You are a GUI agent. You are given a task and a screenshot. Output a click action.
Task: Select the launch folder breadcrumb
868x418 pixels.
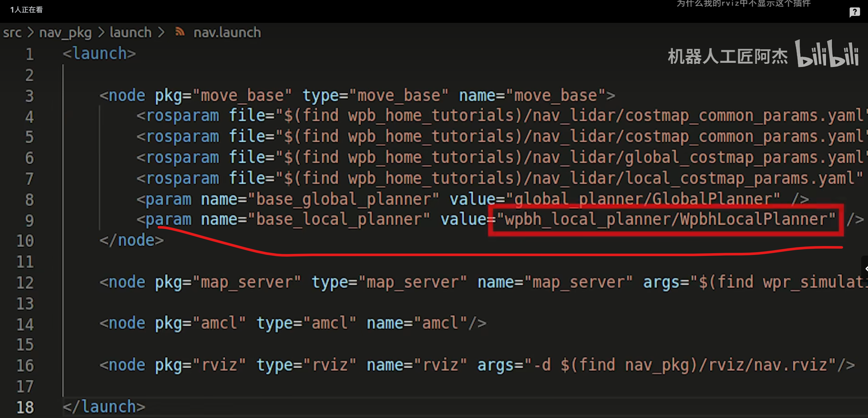click(x=130, y=33)
